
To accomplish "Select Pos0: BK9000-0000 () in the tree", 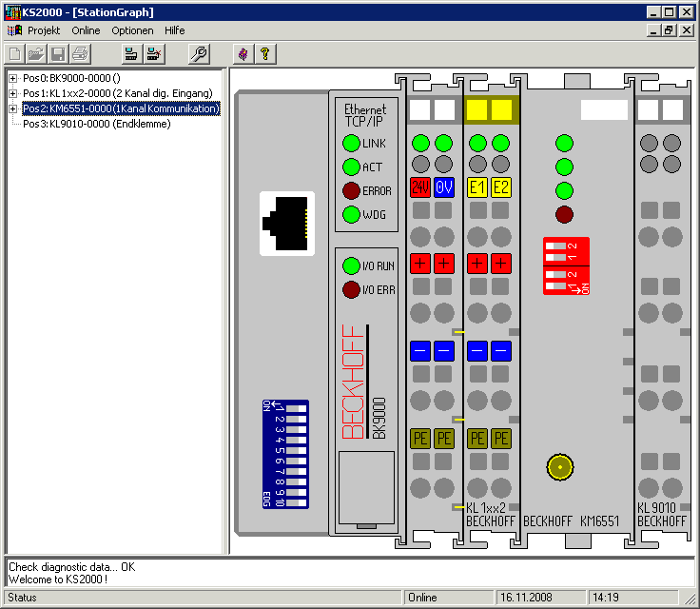I will point(71,78).
